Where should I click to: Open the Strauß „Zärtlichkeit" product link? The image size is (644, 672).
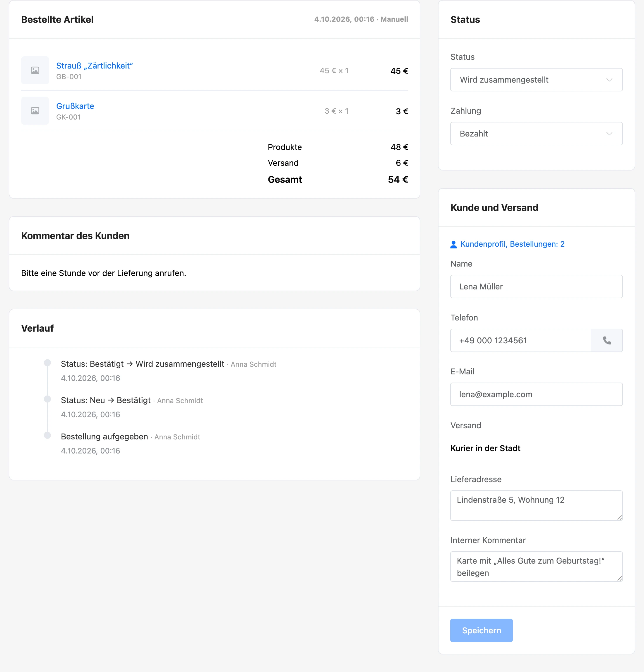tap(95, 66)
